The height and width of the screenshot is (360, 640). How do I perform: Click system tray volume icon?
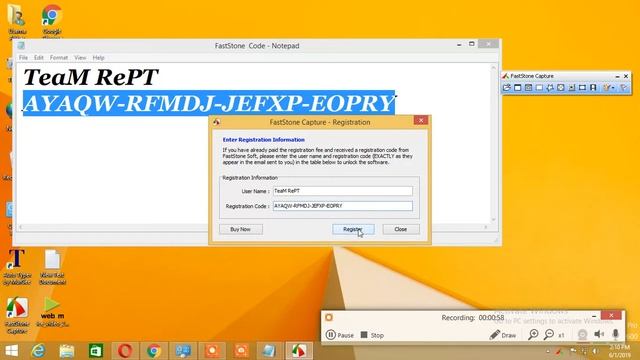595,351
